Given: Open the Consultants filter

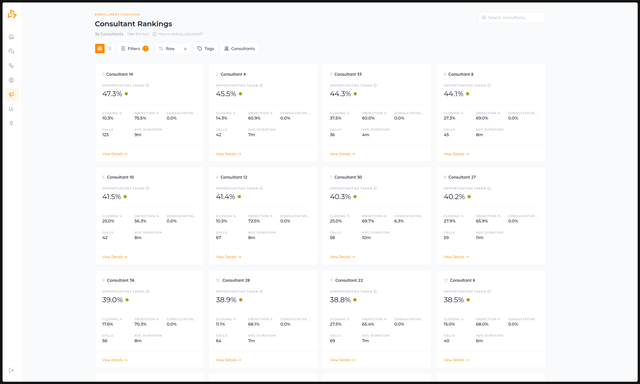Looking at the screenshot, I should 239,49.
